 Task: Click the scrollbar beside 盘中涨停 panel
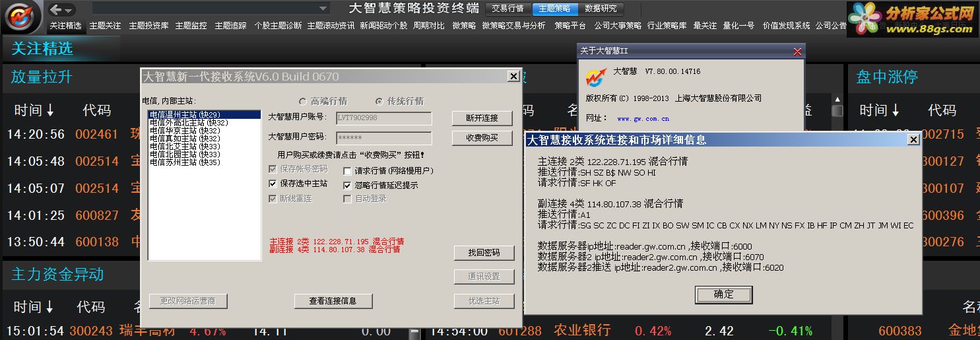(837, 110)
